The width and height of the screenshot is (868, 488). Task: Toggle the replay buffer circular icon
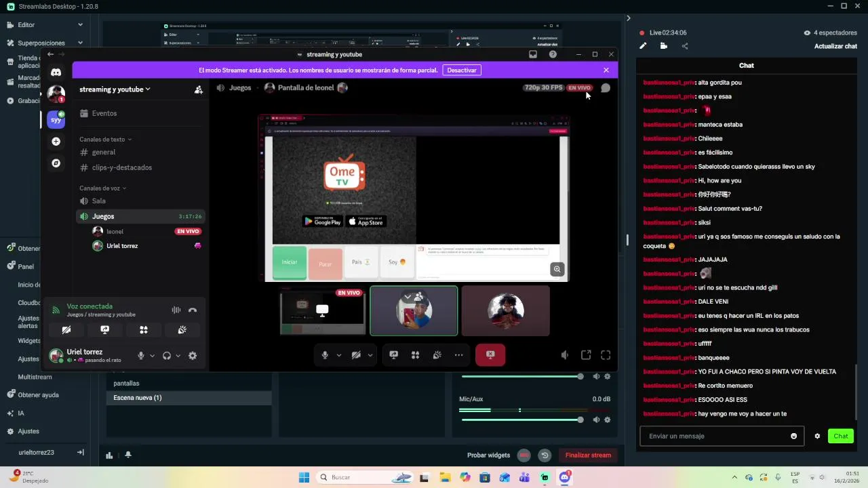coord(544,455)
